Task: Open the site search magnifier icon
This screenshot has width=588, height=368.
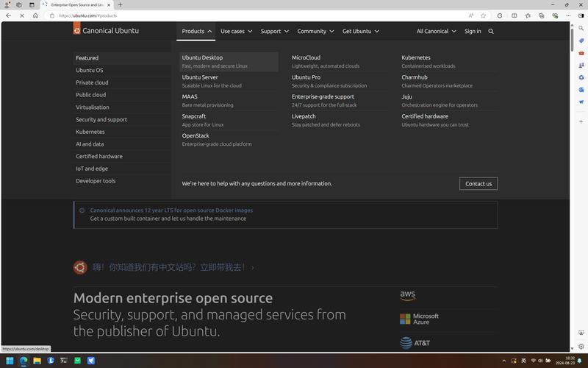Action: (491, 31)
